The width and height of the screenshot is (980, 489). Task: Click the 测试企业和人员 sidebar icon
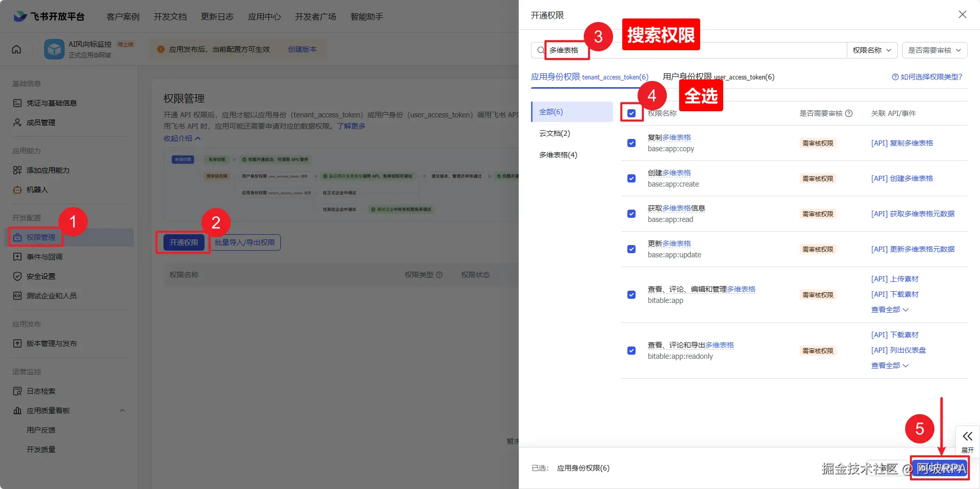17,296
